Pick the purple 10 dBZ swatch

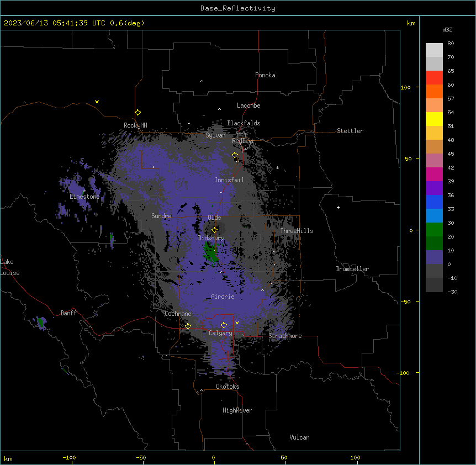(434, 257)
